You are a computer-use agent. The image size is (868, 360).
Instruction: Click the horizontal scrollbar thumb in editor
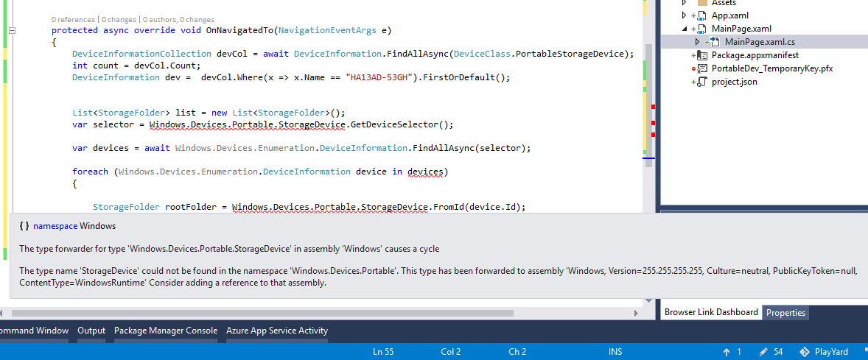262,313
